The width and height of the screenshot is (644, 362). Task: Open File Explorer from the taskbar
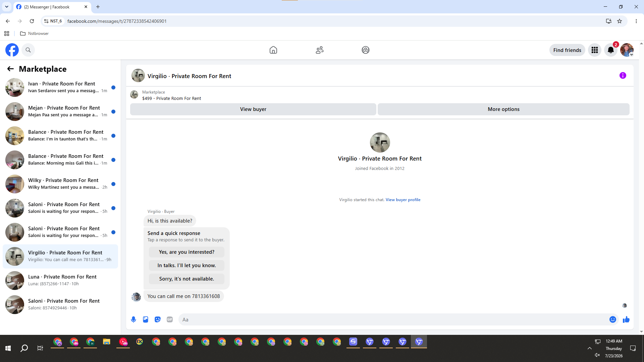click(x=107, y=342)
